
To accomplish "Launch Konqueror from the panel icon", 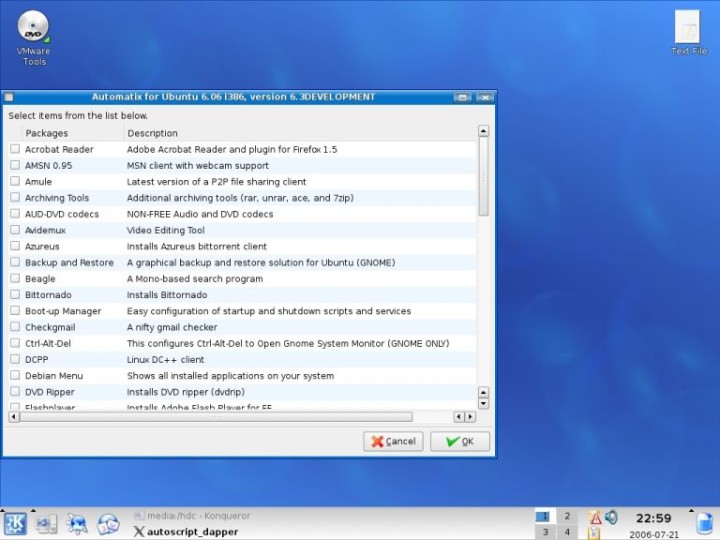I will [x=77, y=524].
